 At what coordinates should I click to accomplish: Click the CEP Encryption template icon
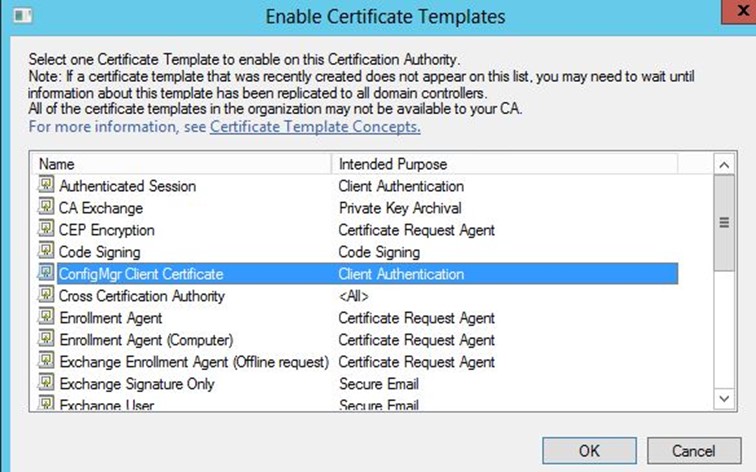click(x=46, y=229)
